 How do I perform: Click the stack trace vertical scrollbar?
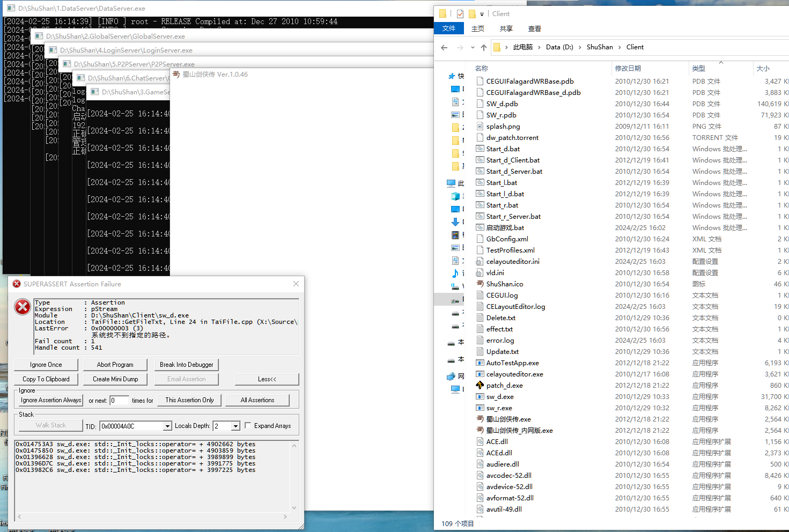[294, 476]
